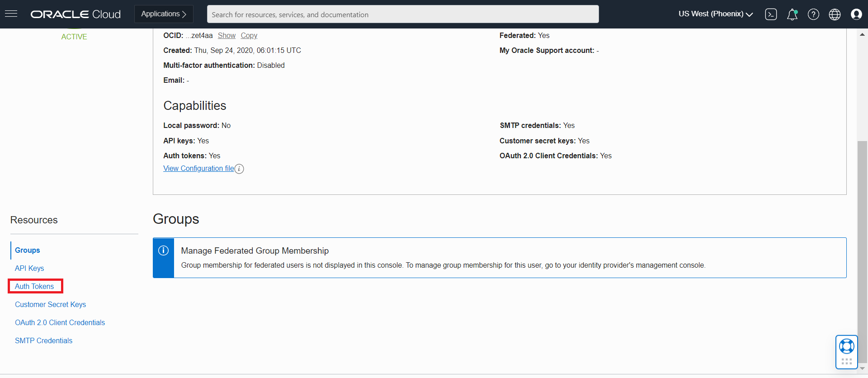Click the Groups section heading
868x378 pixels.
pyautogui.click(x=176, y=219)
